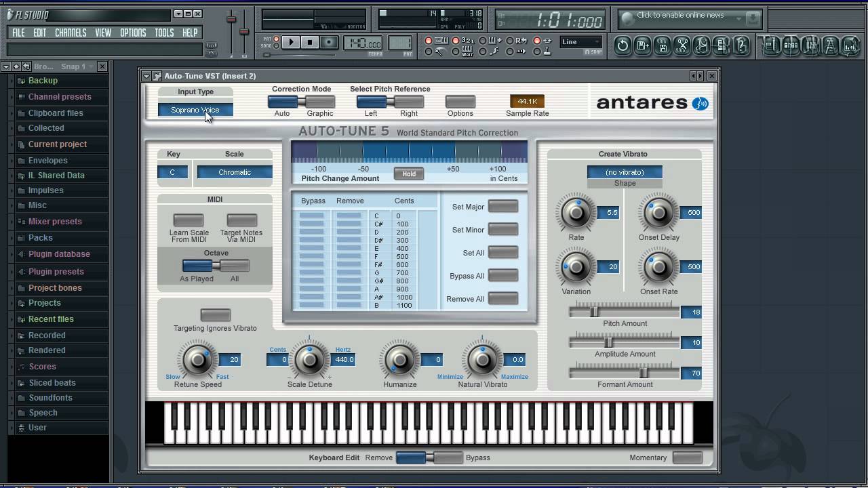Click the one-click audio recording icon

click(x=702, y=45)
